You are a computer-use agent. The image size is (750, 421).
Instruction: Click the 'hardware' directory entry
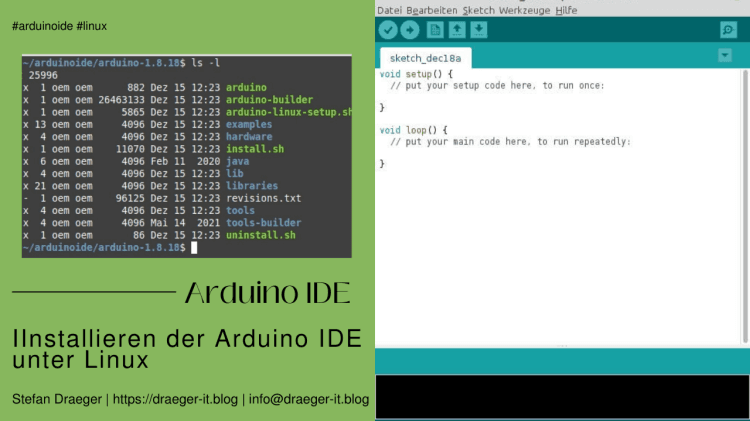pos(249,137)
